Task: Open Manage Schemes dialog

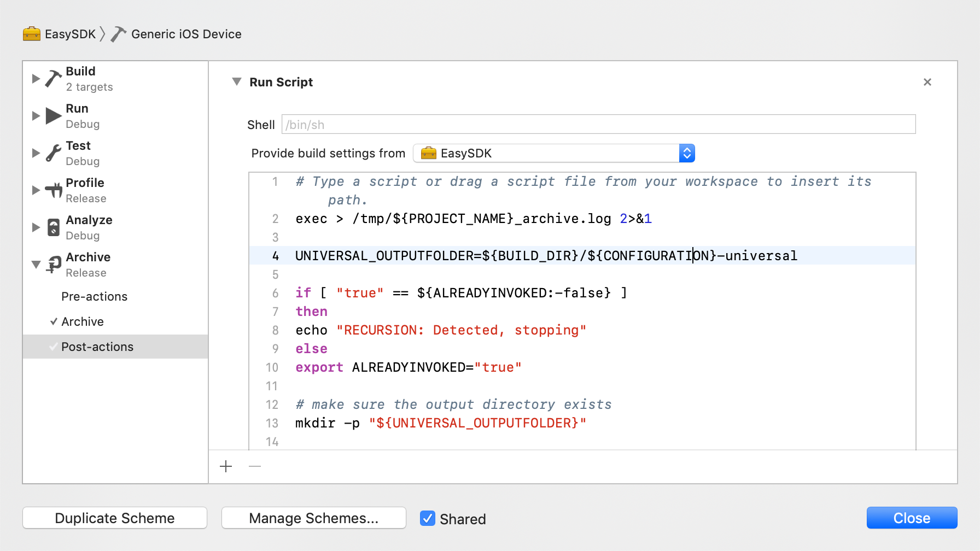Action: [313, 518]
